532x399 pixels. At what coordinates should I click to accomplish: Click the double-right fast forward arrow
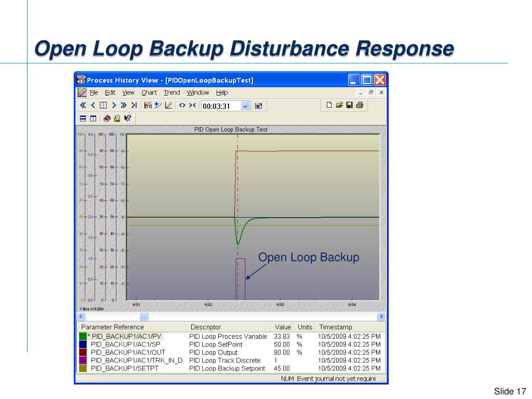coord(124,105)
